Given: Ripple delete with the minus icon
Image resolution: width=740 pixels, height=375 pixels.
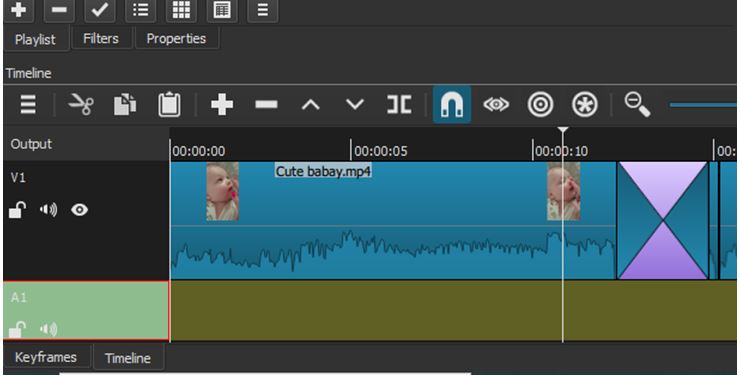Looking at the screenshot, I should [266, 104].
